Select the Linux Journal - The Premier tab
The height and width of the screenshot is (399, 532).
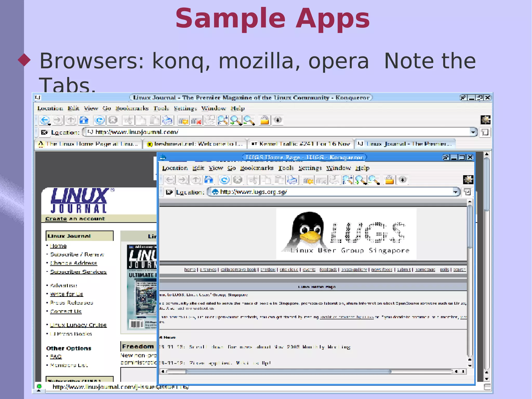click(x=405, y=144)
